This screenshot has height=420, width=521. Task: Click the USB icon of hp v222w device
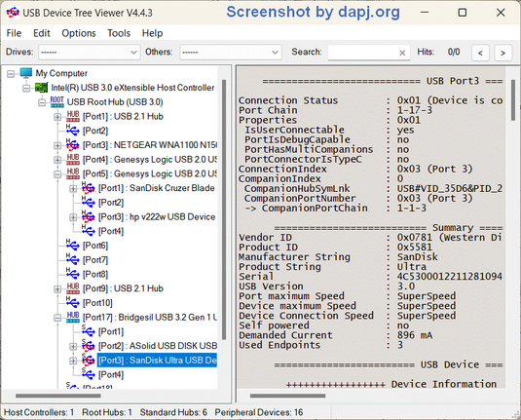coord(89,216)
